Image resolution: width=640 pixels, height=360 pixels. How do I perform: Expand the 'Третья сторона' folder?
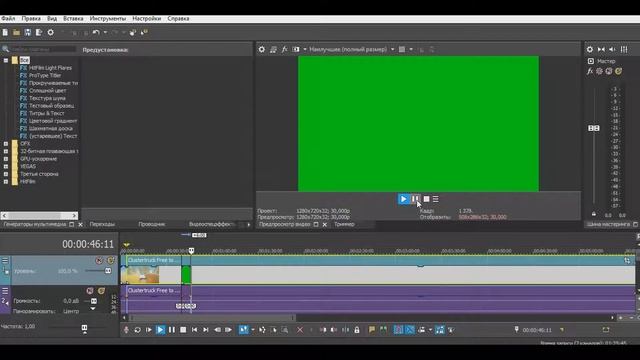click(x=6, y=174)
